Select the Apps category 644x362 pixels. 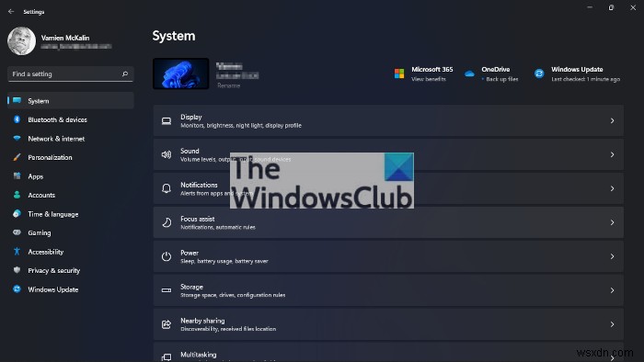[71, 175]
